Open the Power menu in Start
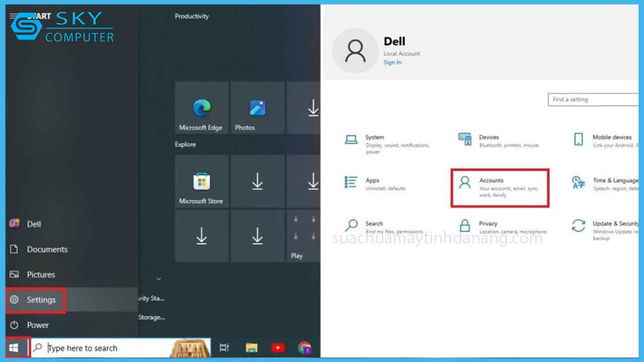The image size is (644, 362). (x=37, y=325)
